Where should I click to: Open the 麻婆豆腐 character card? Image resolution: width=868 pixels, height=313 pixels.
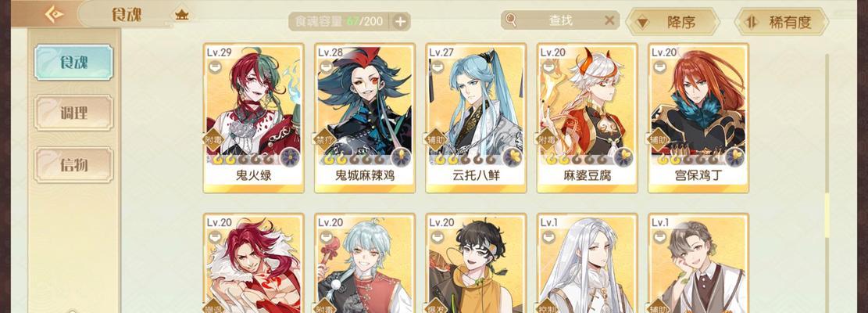pos(587,118)
